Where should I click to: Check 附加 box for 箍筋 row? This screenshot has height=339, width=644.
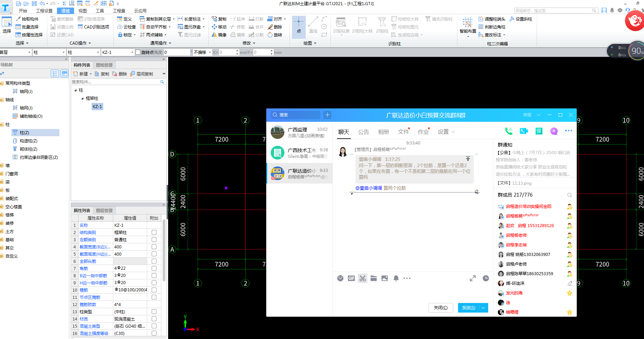(x=154, y=290)
